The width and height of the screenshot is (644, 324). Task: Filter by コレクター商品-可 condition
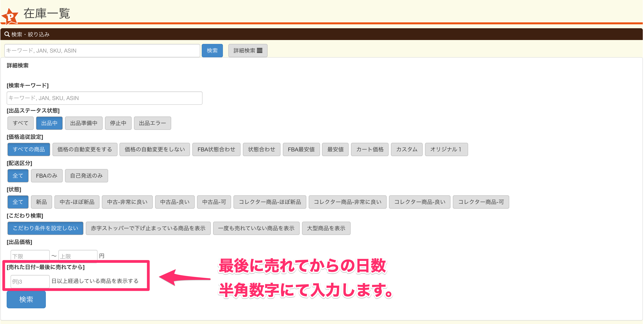[481, 202]
